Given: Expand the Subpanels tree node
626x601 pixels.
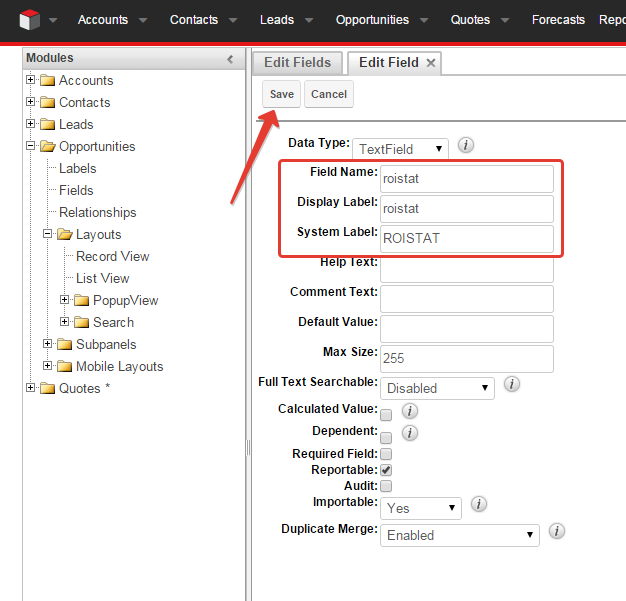Looking at the screenshot, I should click(x=48, y=343).
